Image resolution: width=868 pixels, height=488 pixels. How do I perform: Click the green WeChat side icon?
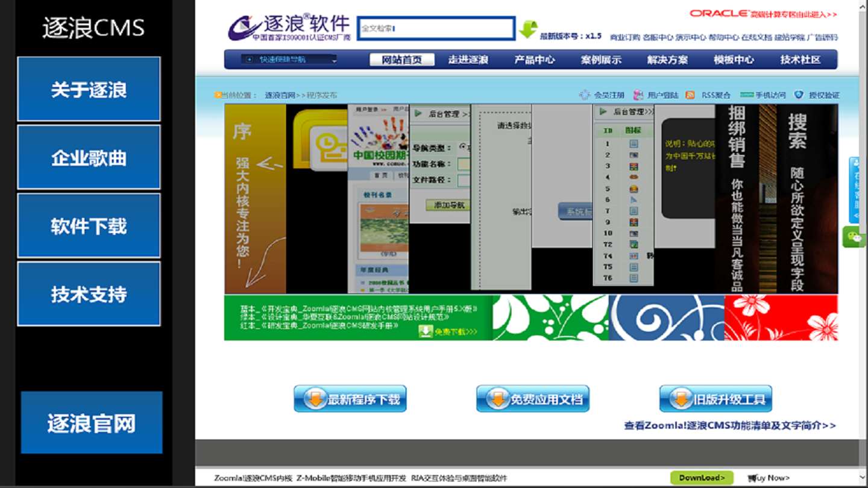click(x=854, y=237)
